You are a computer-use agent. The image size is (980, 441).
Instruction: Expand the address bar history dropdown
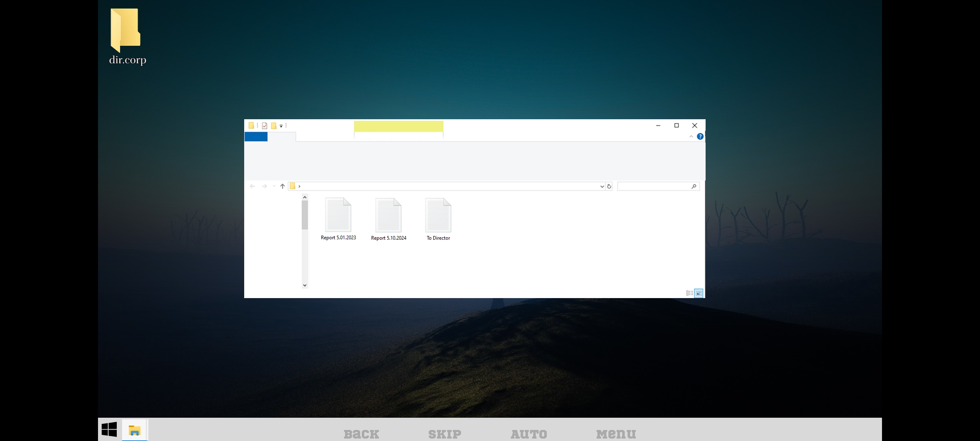point(602,186)
